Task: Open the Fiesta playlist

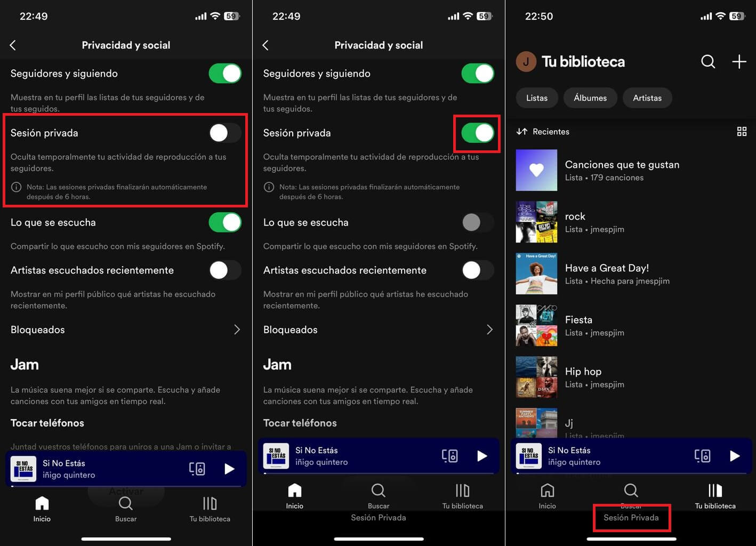Action: (x=631, y=325)
